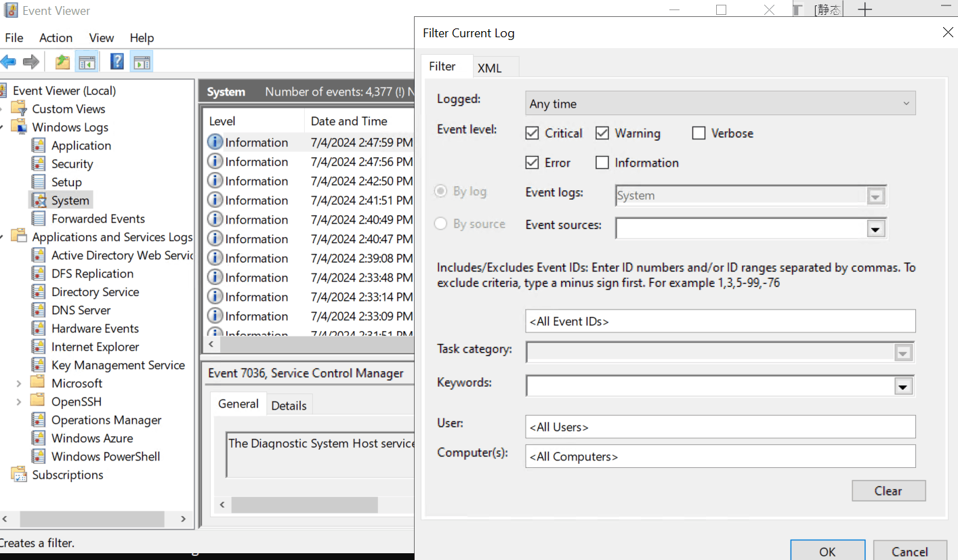This screenshot has width=958, height=560.
Task: Open the Details tab for Event 7036
Action: 289,404
